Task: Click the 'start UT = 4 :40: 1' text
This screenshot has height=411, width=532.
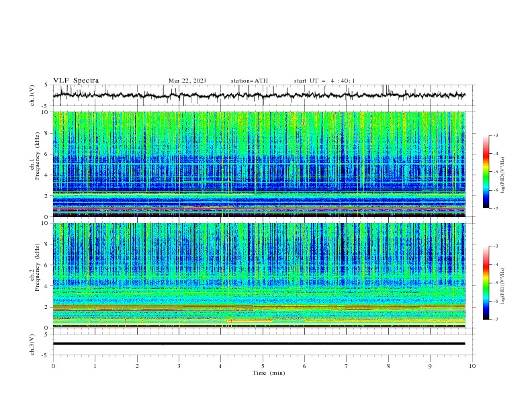Action: (324, 81)
